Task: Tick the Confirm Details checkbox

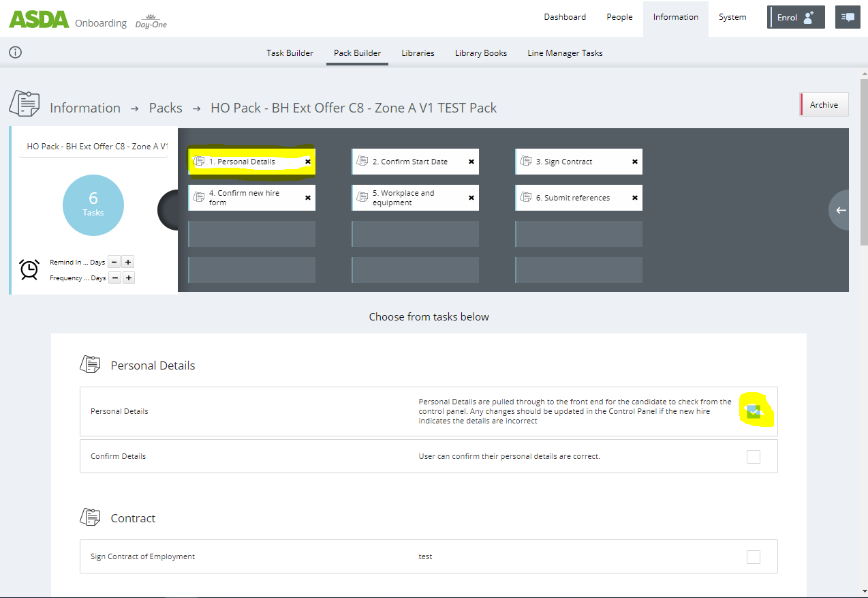Action: click(753, 457)
